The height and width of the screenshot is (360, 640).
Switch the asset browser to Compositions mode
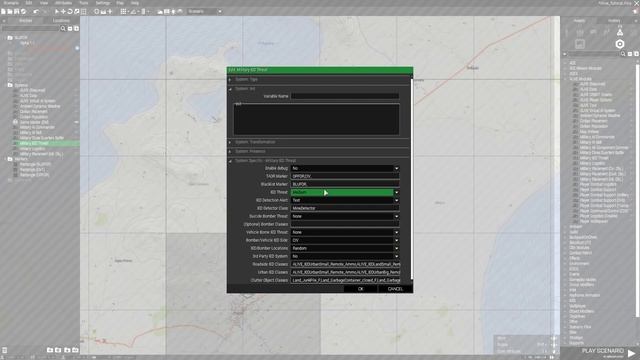pyautogui.click(x=580, y=32)
